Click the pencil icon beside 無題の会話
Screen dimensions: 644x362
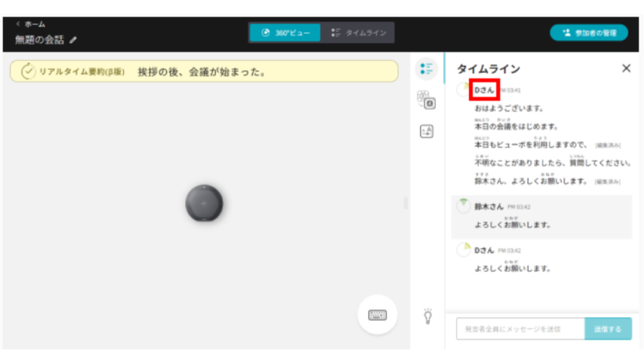pyautogui.click(x=74, y=40)
